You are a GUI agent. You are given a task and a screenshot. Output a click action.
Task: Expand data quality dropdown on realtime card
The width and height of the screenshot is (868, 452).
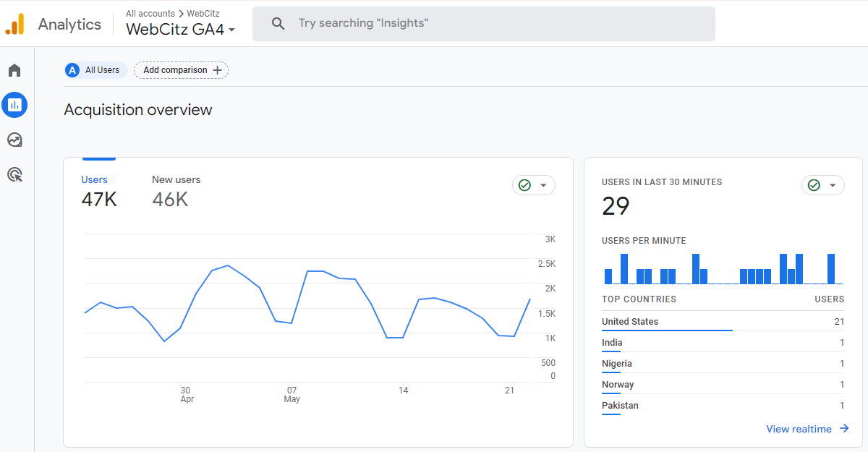(x=833, y=186)
